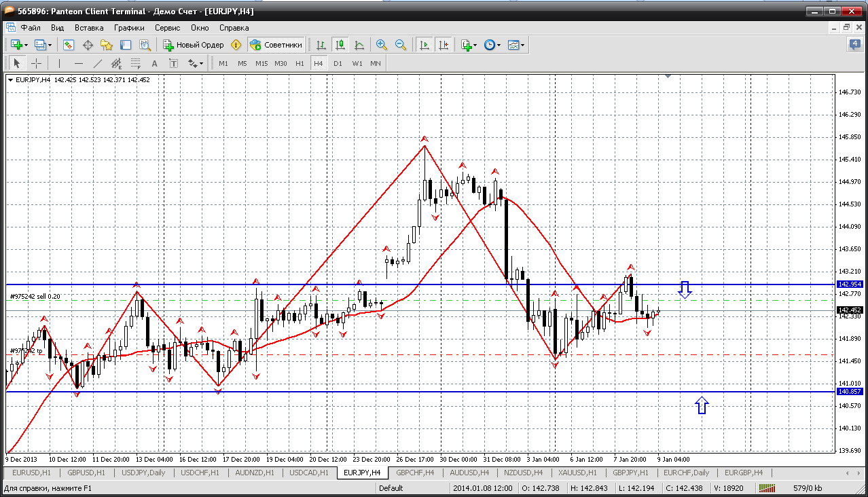The height and width of the screenshot is (497, 868).
Task: Pick the horizontal line drawing tool
Action: coord(79,63)
